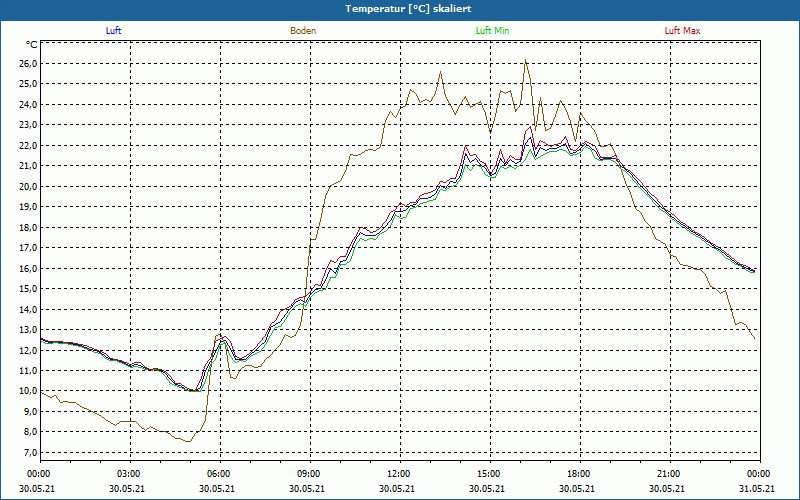800x500 pixels.
Task: Click the 25,0 y-axis value
Action: coord(29,84)
